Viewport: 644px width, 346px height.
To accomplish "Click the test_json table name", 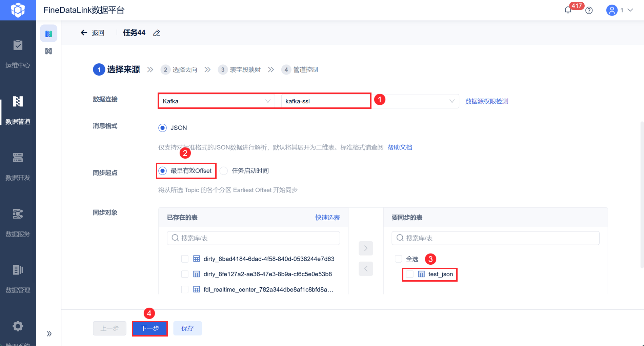I will coord(441,274).
